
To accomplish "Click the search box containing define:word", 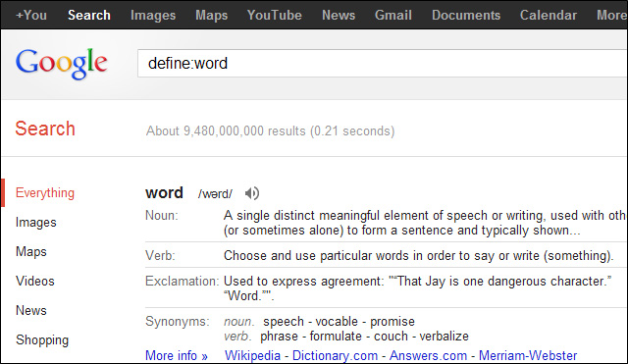I will click(383, 63).
